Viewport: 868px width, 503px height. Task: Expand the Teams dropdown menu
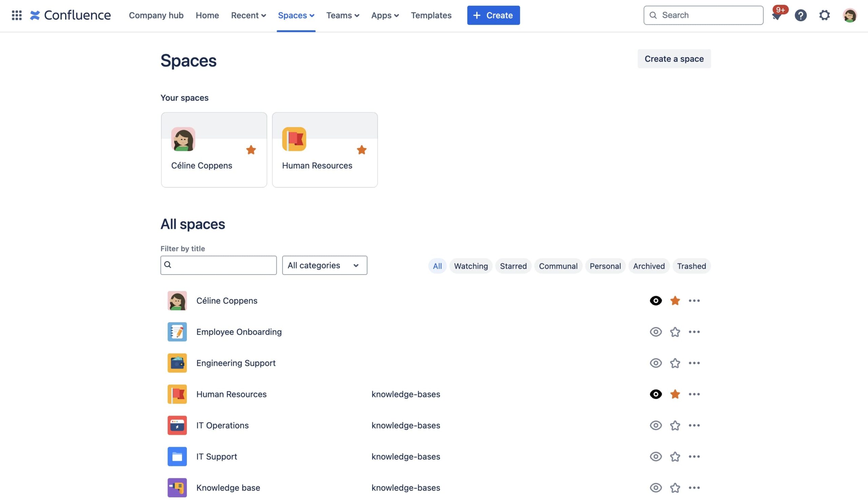point(343,15)
